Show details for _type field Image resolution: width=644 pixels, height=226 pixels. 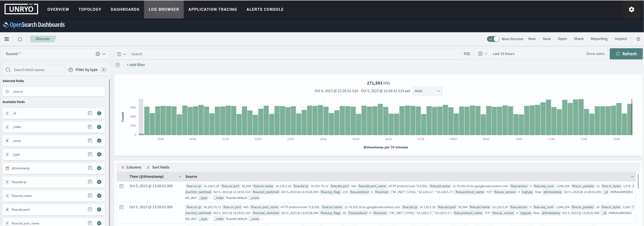point(90,155)
